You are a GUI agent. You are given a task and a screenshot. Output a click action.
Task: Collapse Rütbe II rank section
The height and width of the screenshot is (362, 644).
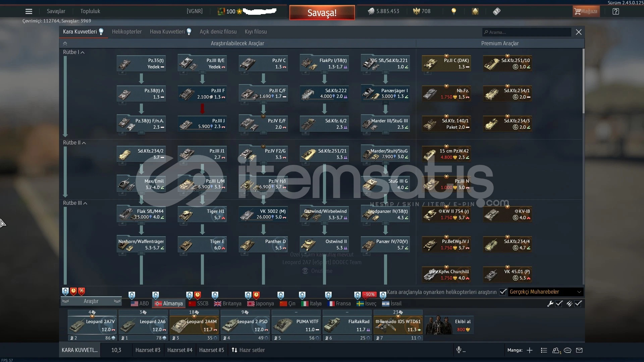pos(74,143)
